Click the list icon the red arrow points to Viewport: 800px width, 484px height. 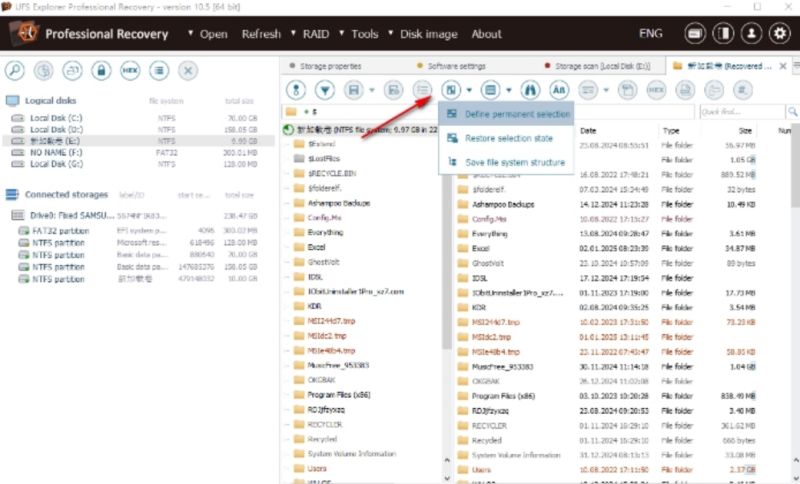click(x=422, y=90)
